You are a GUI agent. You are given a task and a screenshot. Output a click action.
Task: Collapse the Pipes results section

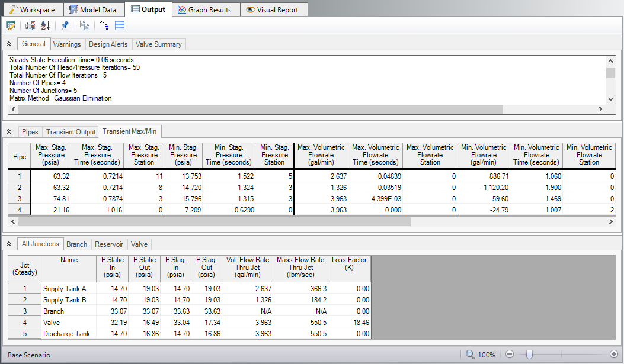8,131
